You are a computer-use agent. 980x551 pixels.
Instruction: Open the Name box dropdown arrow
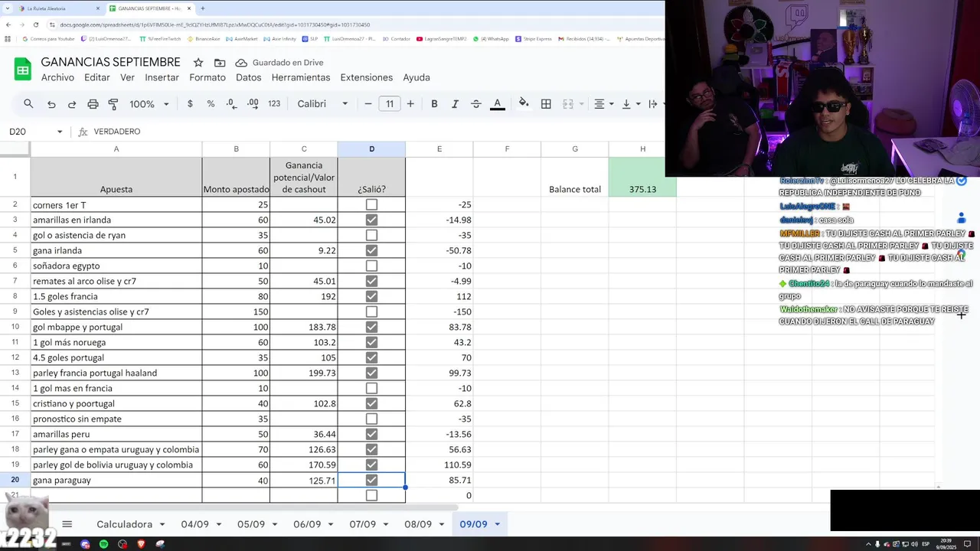tap(60, 132)
